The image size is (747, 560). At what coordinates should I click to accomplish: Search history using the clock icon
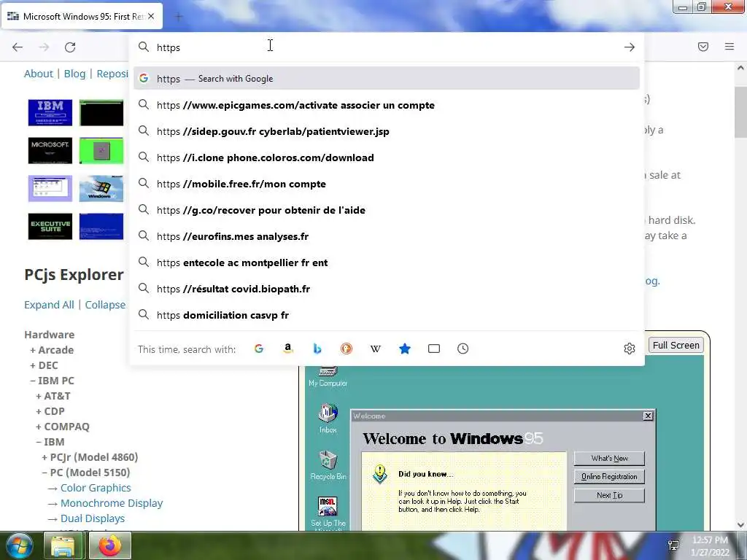463,349
